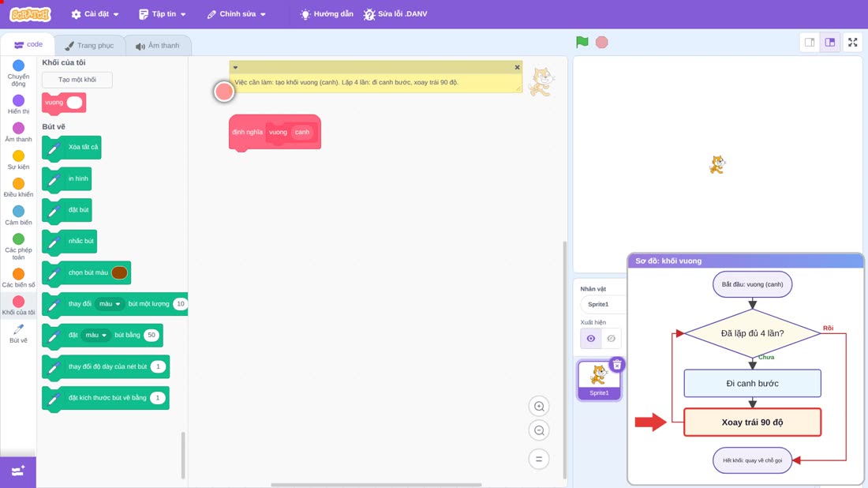The image size is (868, 488).
Task: Hide the sprite with crossed-eye button
Action: [x=611, y=339]
